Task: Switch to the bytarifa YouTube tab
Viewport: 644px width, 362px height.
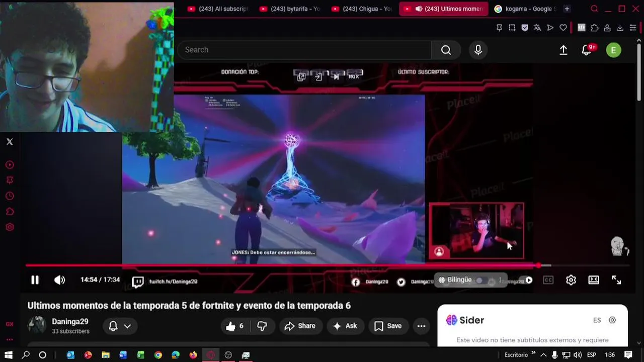Action: pyautogui.click(x=290, y=9)
